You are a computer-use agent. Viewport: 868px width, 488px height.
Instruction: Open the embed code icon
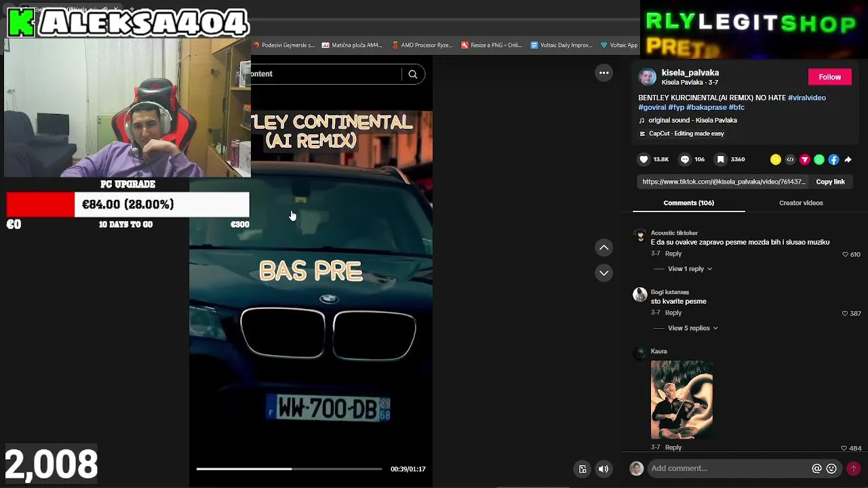790,160
